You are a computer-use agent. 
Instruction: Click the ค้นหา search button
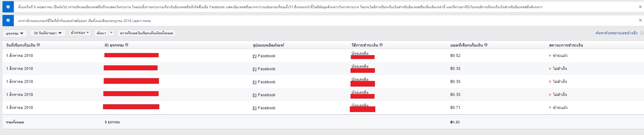(101, 33)
